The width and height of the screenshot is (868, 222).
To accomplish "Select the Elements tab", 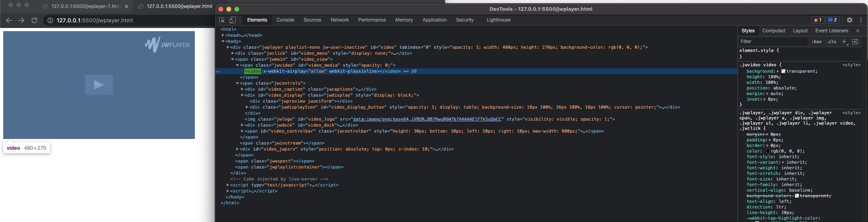I will [x=257, y=20].
